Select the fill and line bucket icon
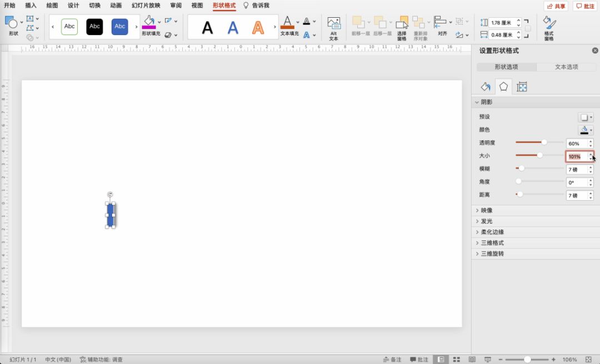This screenshot has width=600, height=364. coord(486,87)
